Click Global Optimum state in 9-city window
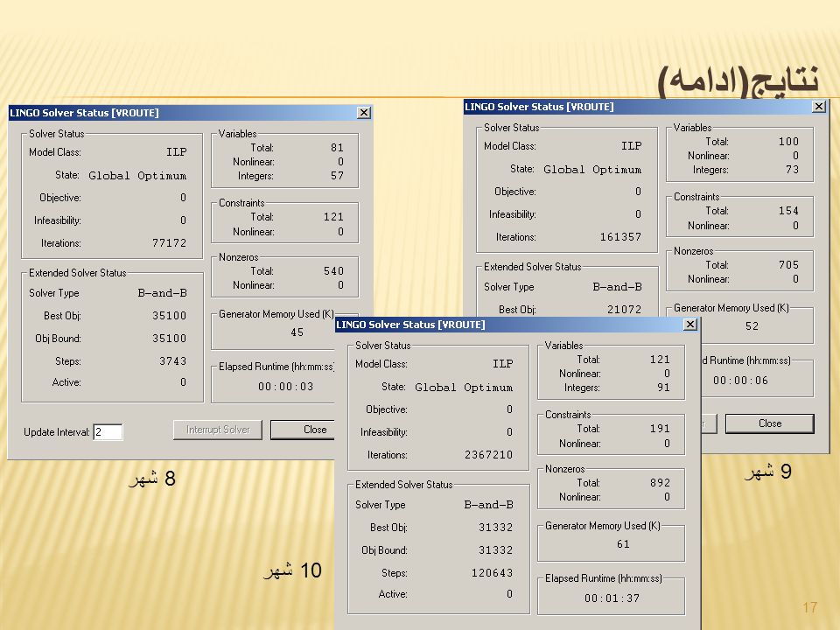840x630 pixels. pyautogui.click(x=592, y=169)
